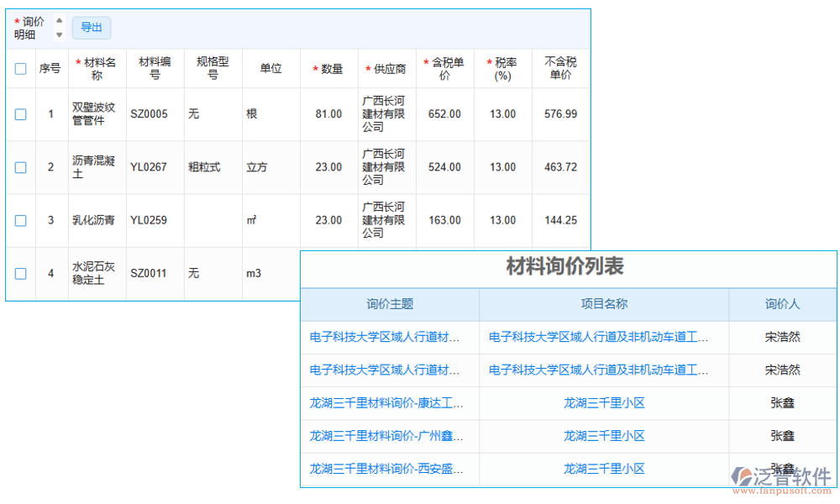The width and height of the screenshot is (840, 504).
Task: Check the row for 双壁波纹管管件
Action: tap(20, 113)
